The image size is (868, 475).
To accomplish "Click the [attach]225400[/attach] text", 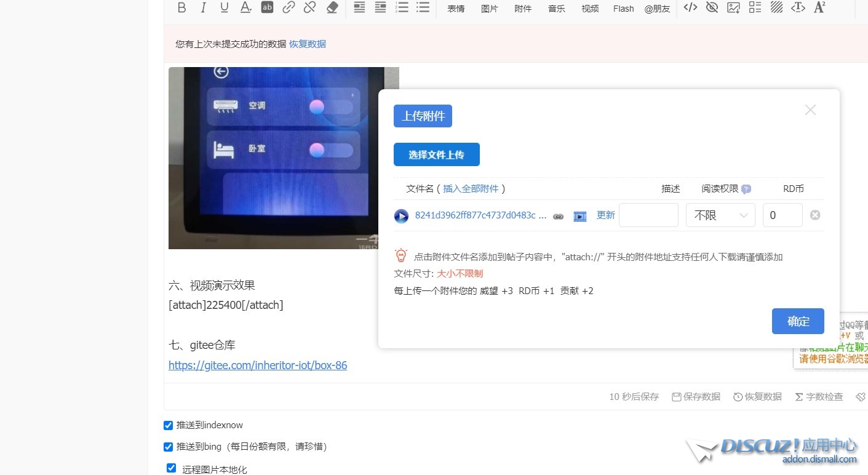I will click(x=226, y=305).
